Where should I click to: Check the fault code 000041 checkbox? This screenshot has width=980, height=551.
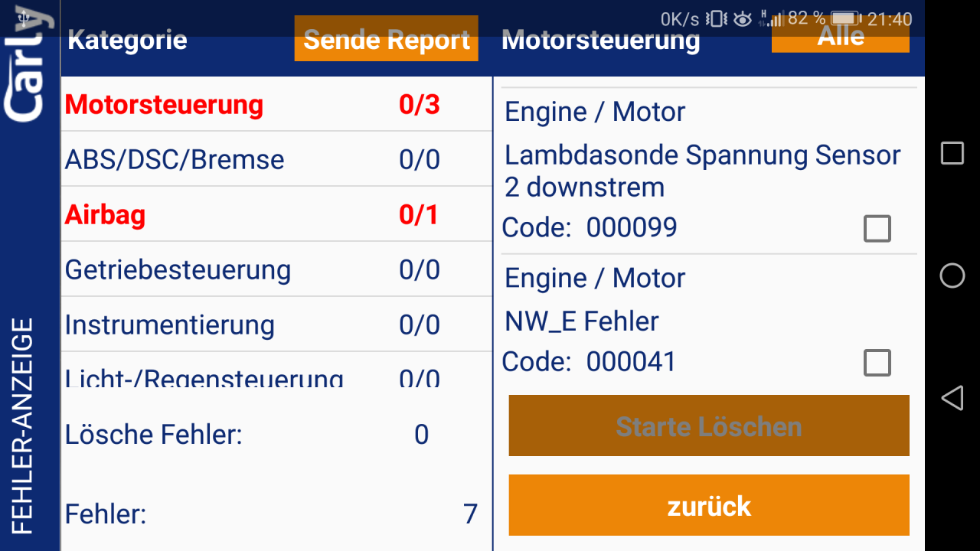(877, 363)
